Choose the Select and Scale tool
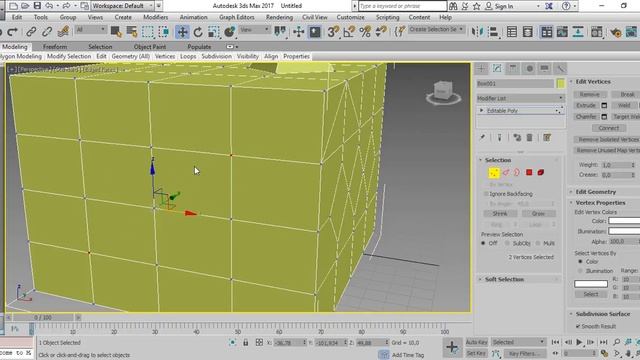The width and height of the screenshot is (640, 360). pyautogui.click(x=213, y=32)
